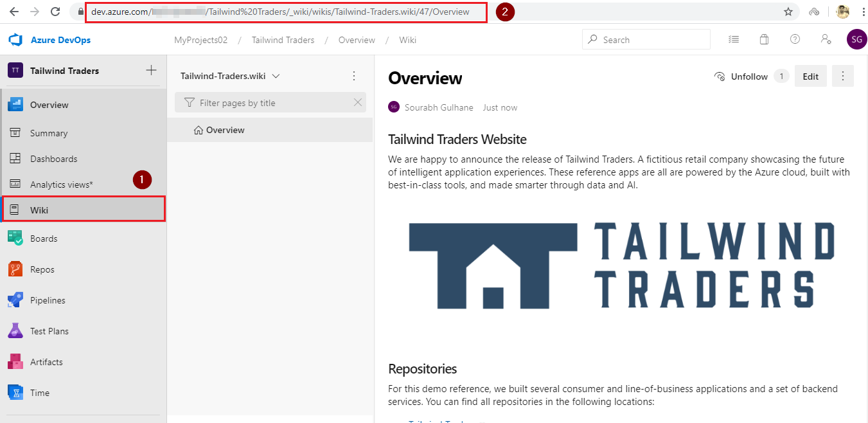The height and width of the screenshot is (423, 868).
Task: Open Artifacts hub
Action: tap(83, 362)
